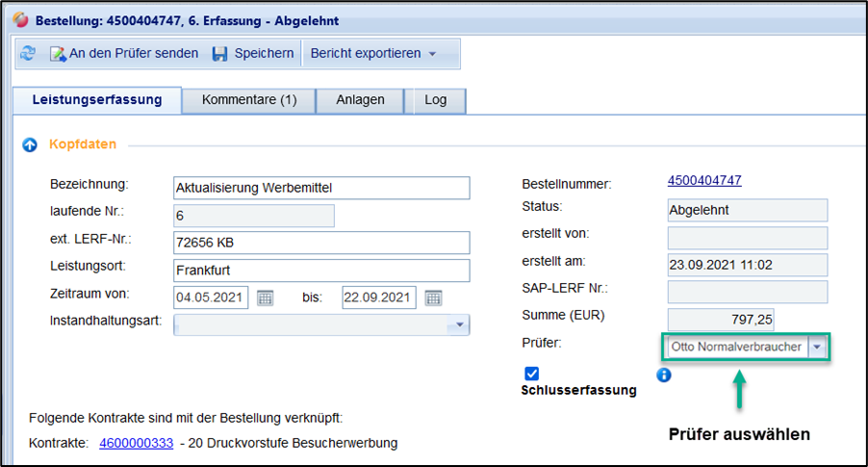Open Bestellnummer link 4500404747
The image size is (868, 467).
coord(703,180)
